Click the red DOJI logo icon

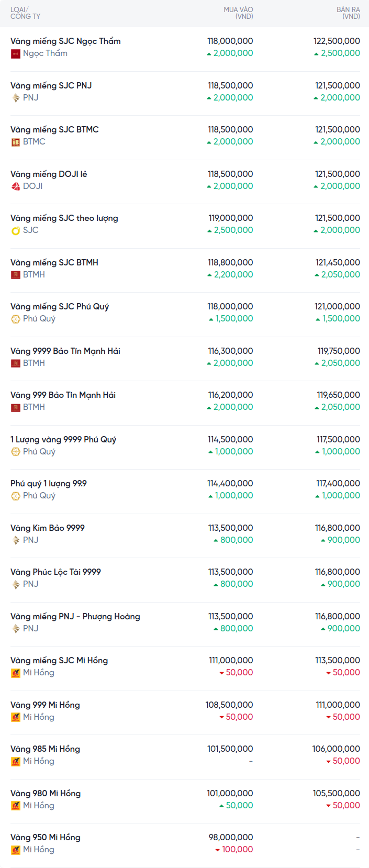pyautogui.click(x=16, y=186)
